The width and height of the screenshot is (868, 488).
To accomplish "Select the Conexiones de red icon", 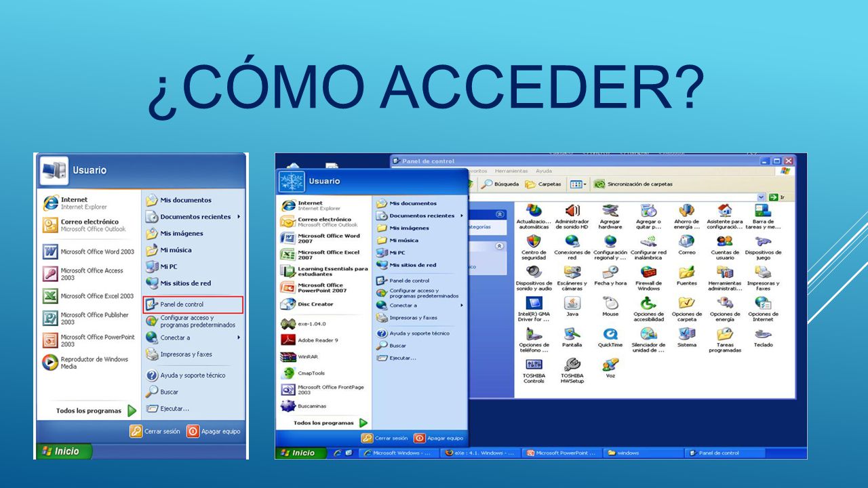I will [x=572, y=247].
